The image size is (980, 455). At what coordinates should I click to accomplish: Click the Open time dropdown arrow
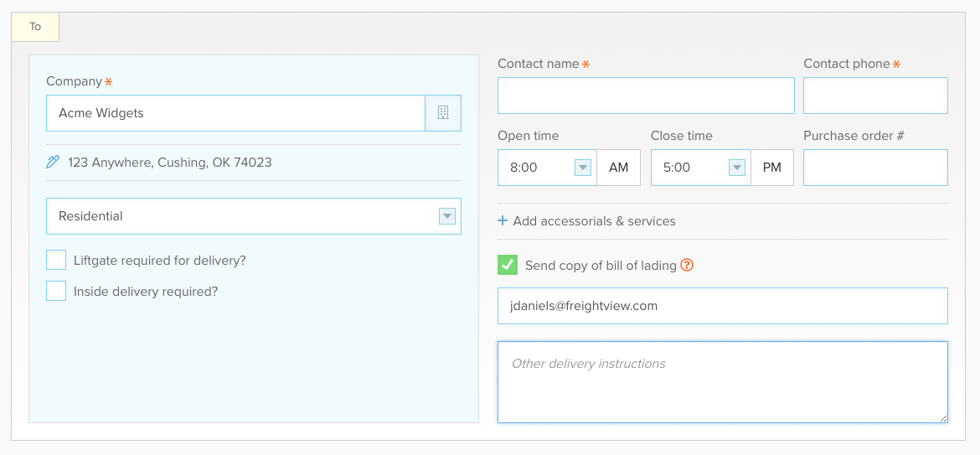point(582,168)
